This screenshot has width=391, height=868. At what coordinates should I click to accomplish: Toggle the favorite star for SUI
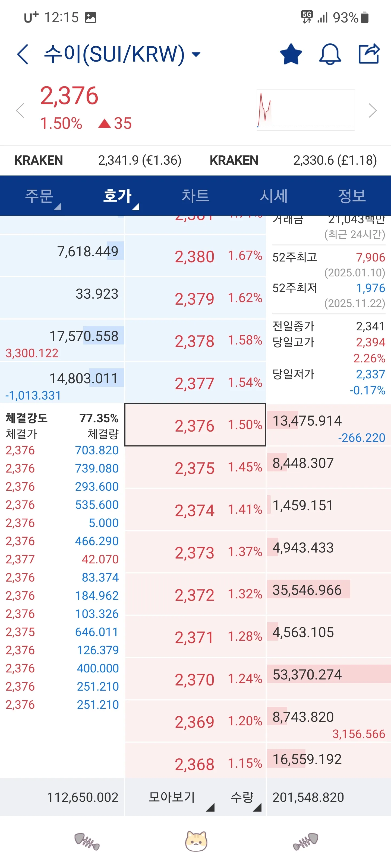tap(291, 54)
